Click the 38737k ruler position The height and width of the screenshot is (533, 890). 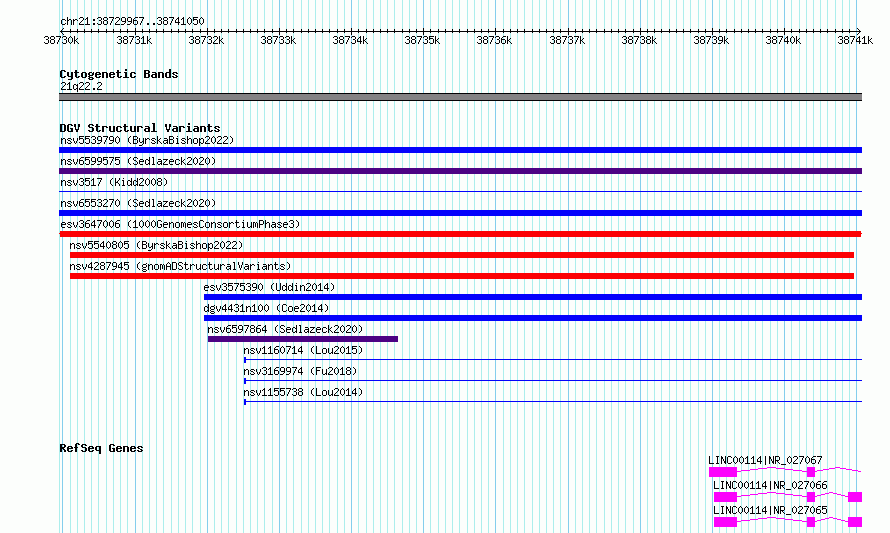567,40
